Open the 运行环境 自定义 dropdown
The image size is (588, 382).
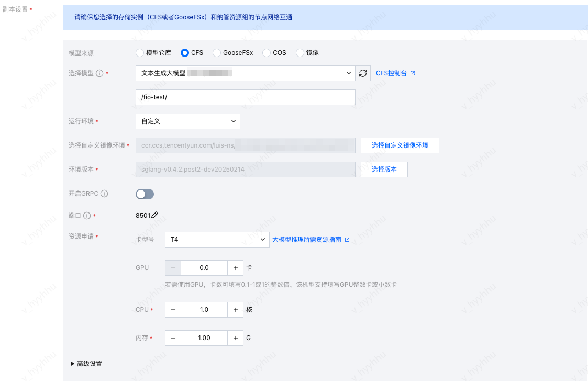[x=187, y=121]
